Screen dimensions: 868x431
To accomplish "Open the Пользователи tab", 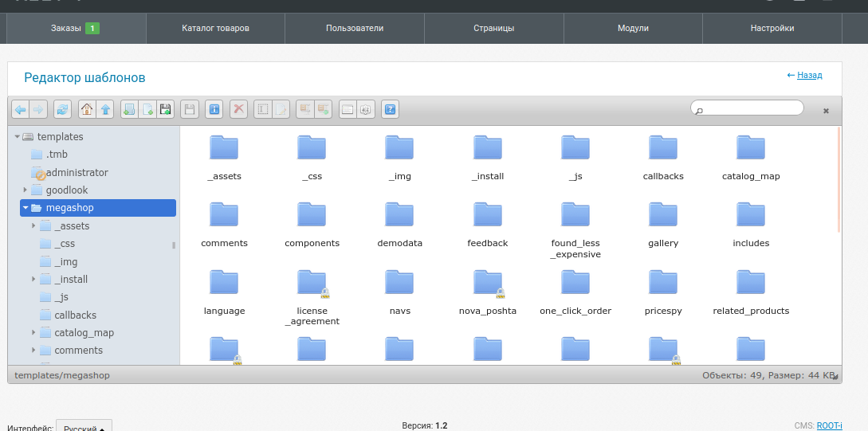I will 355,28.
